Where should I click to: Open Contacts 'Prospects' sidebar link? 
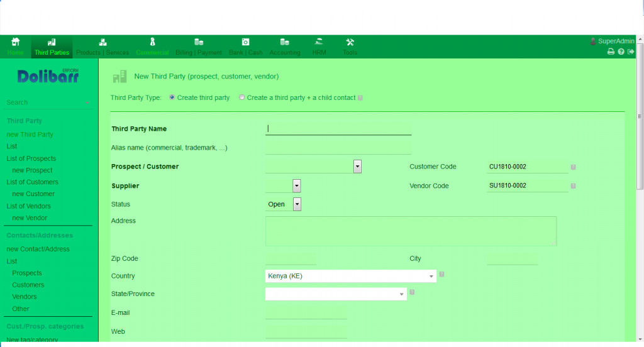coord(26,273)
